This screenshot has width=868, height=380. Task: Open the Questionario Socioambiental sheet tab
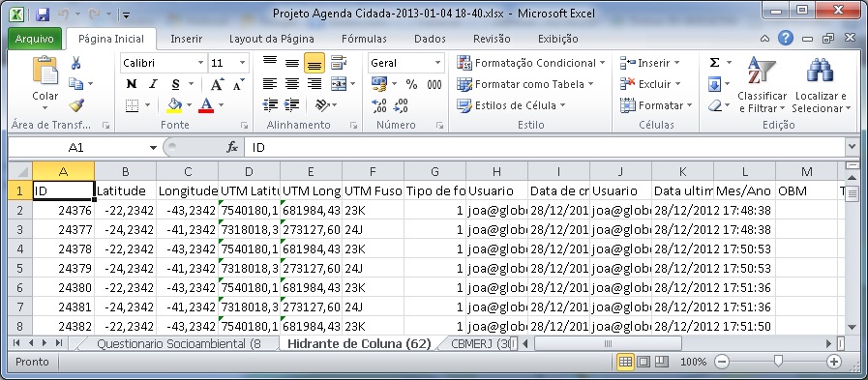pos(178,343)
